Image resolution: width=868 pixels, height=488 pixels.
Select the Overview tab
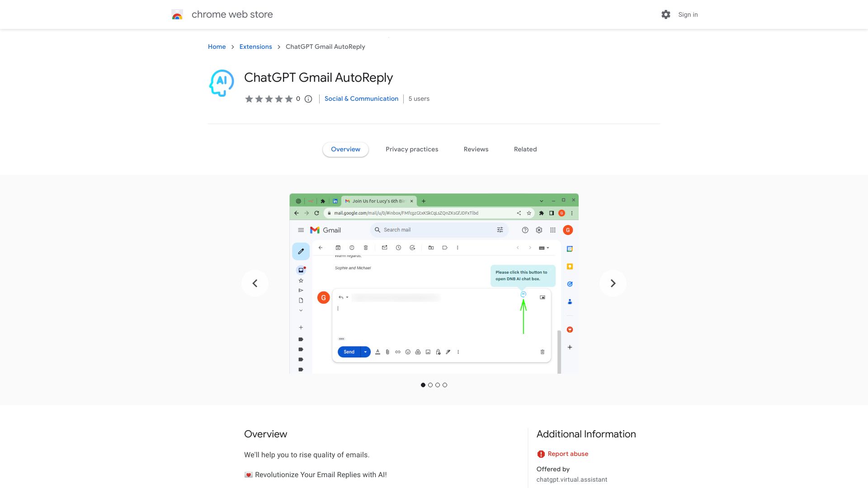(345, 149)
